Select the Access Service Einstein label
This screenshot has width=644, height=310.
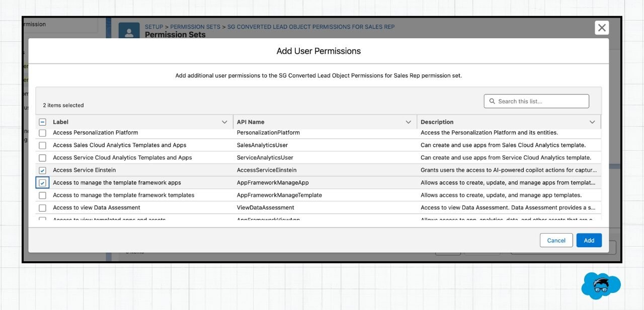pyautogui.click(x=85, y=170)
